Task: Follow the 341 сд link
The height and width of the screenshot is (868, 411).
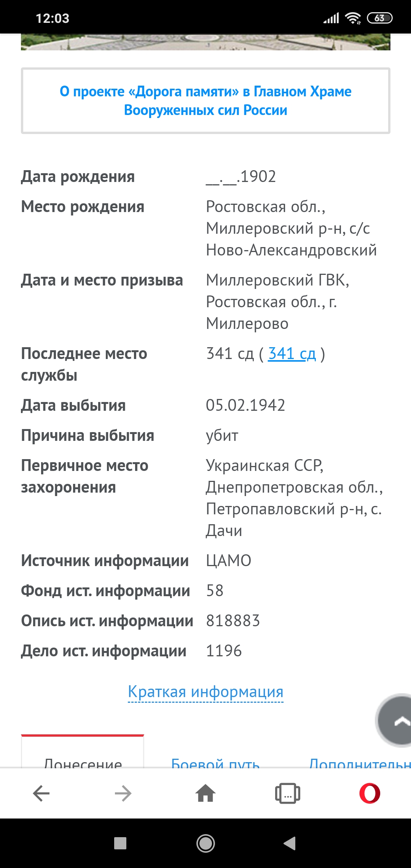Action: coord(292,354)
